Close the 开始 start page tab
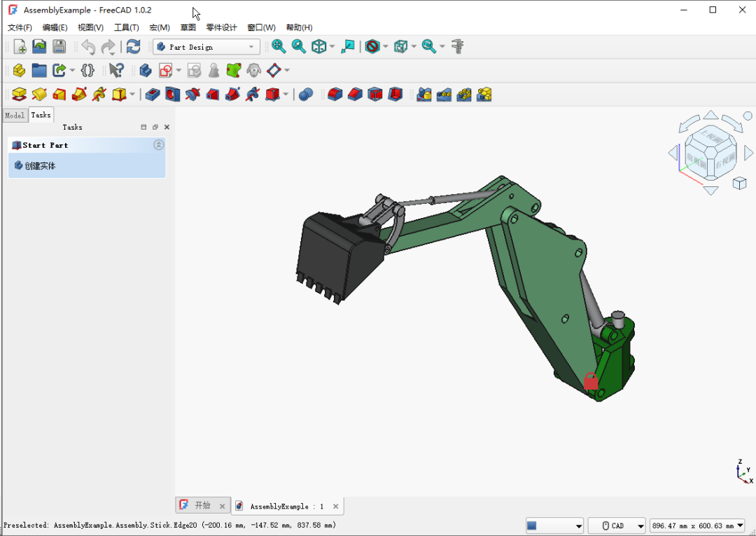This screenshot has height=536, width=756. [223, 506]
